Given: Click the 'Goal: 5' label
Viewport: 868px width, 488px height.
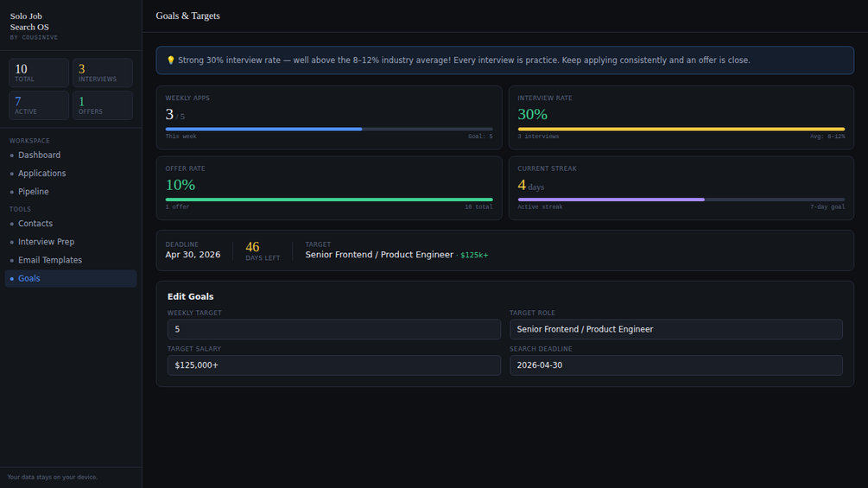Looking at the screenshot, I should pos(480,136).
